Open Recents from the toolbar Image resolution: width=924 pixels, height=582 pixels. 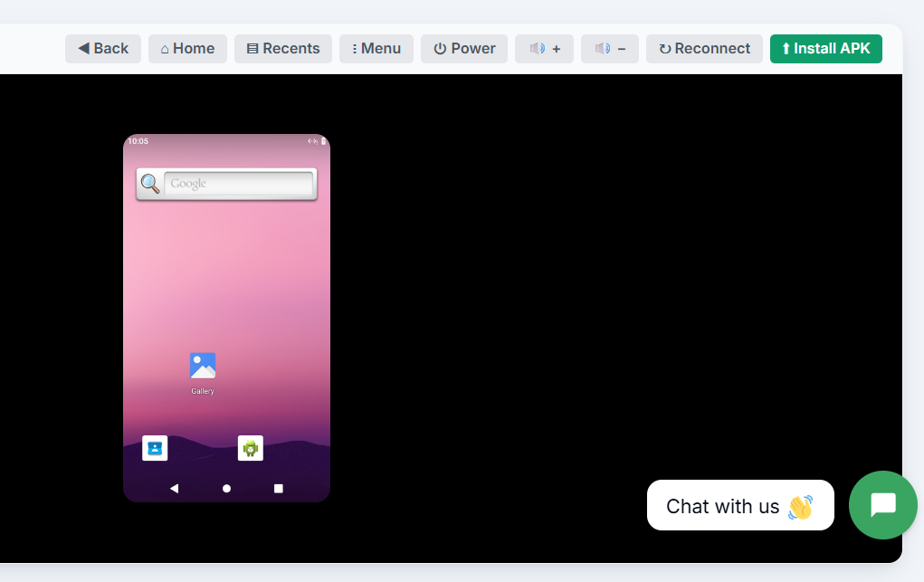(283, 48)
